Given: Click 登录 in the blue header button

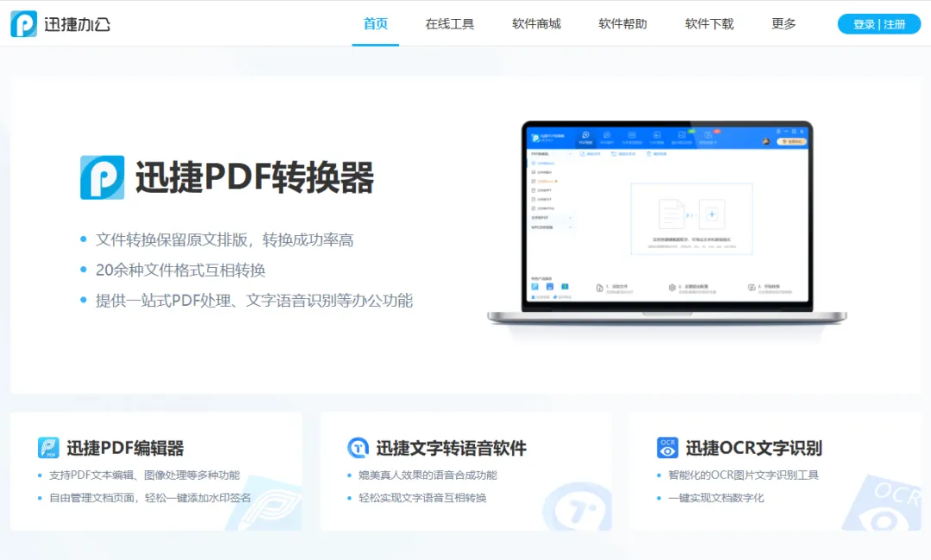Looking at the screenshot, I should 864,24.
